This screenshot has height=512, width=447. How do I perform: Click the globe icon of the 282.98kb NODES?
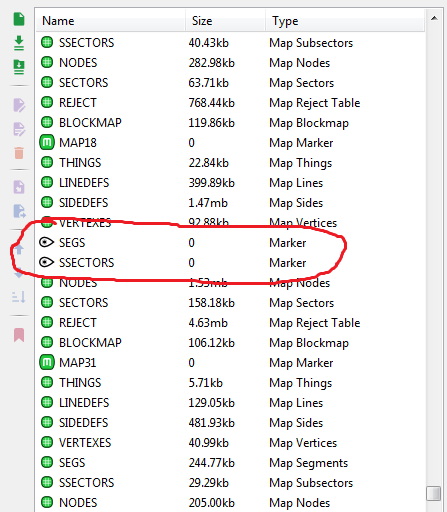[x=47, y=62]
